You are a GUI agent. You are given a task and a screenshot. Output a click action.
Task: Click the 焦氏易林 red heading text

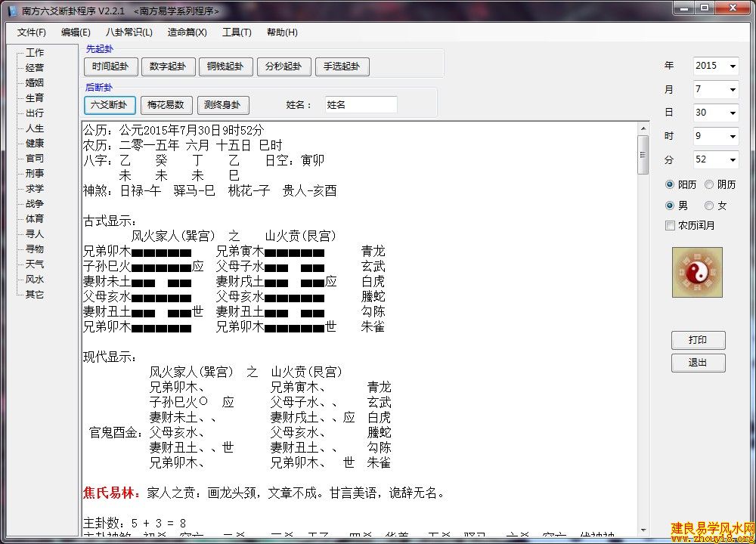coord(110,493)
